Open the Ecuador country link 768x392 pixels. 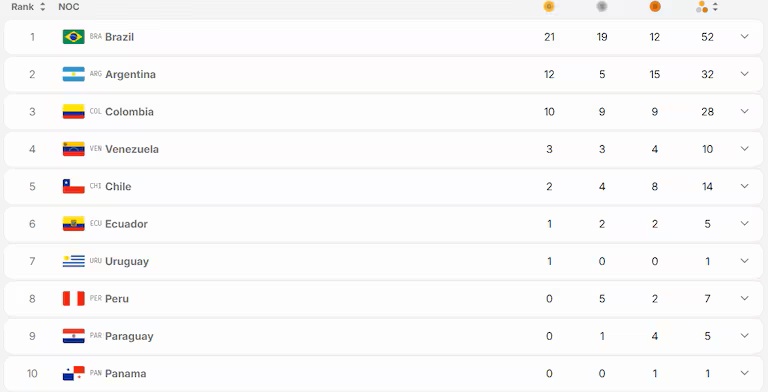click(x=126, y=224)
